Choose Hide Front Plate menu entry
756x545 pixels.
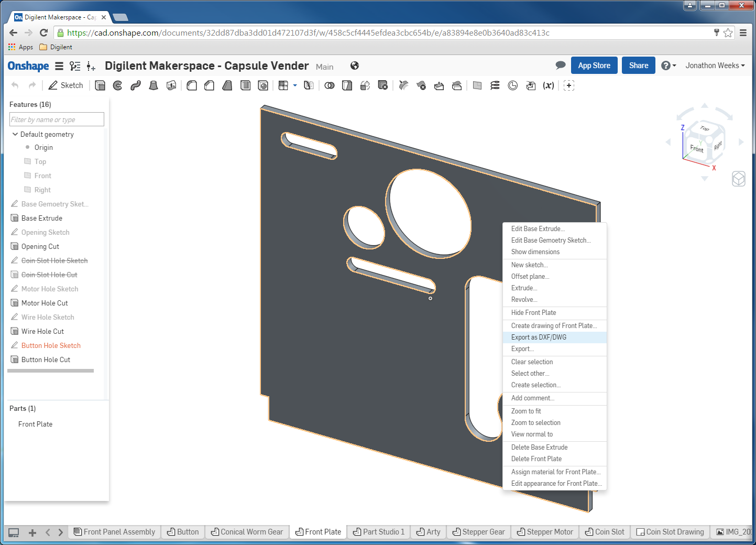(555, 313)
